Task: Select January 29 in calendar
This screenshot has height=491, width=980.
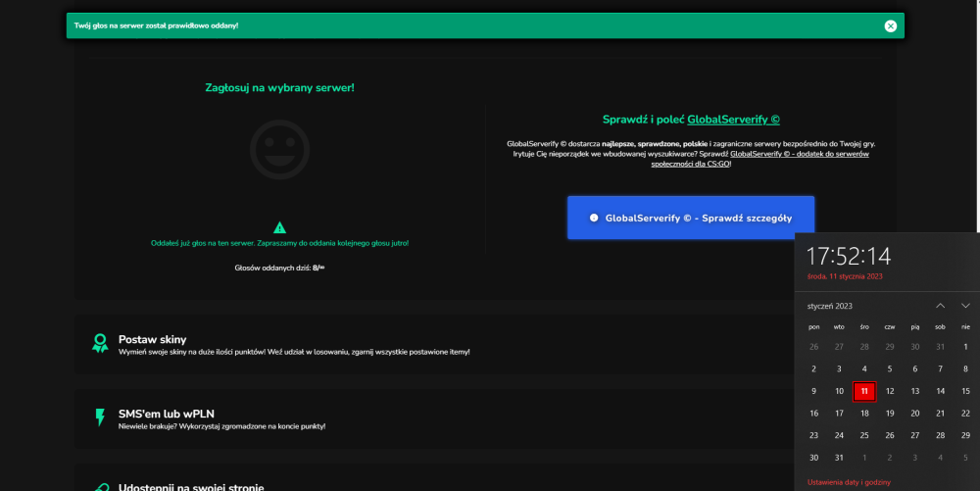Action: coord(965,435)
